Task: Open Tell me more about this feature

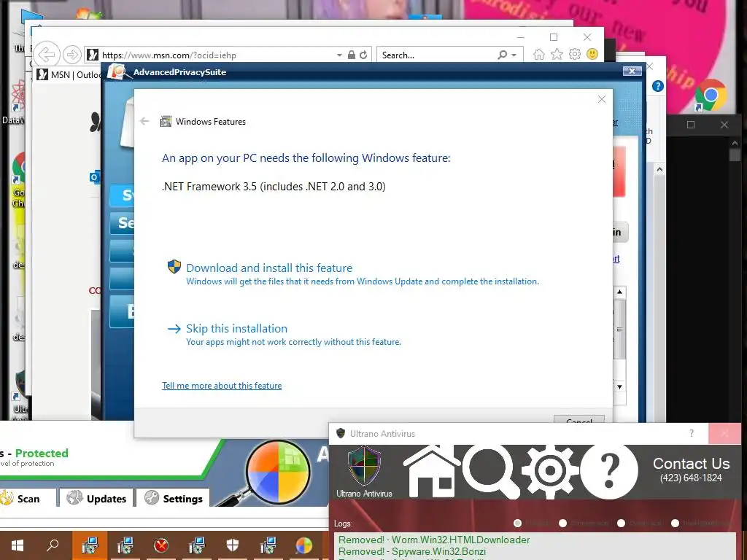Action: pyautogui.click(x=222, y=386)
